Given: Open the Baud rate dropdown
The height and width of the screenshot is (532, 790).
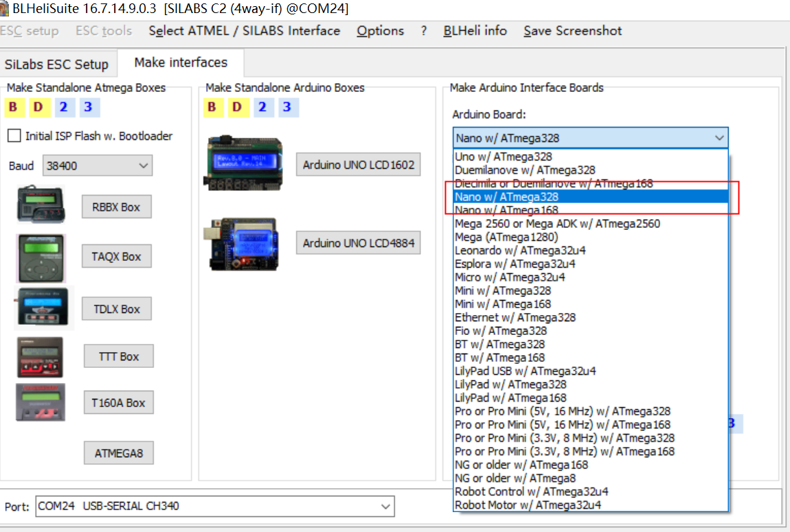Looking at the screenshot, I should coord(98,165).
